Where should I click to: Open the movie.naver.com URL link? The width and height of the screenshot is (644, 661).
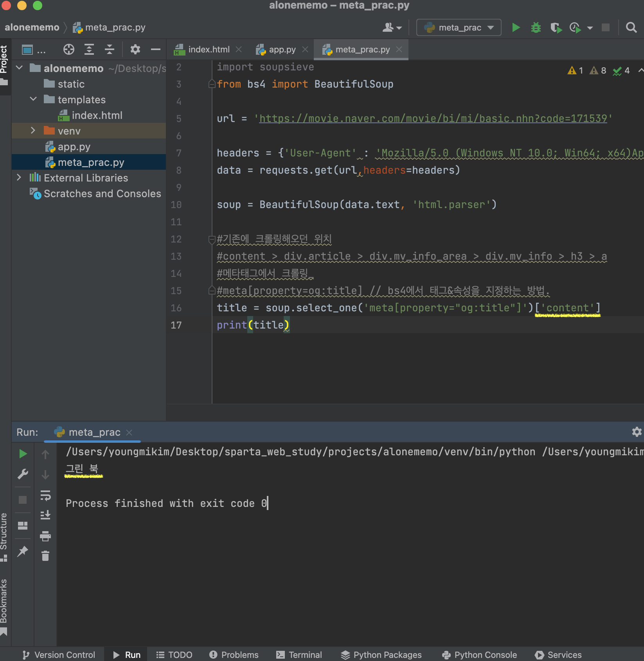tap(433, 118)
